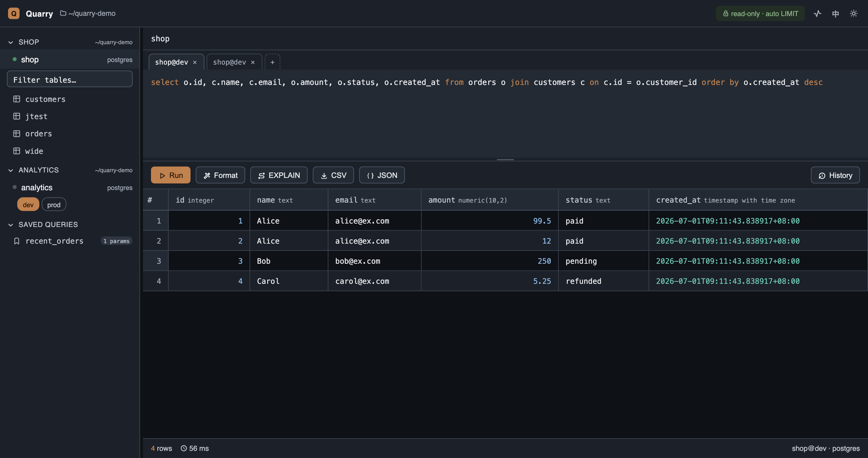
Task: Select the cell with amount 99.5
Action: [x=490, y=221]
